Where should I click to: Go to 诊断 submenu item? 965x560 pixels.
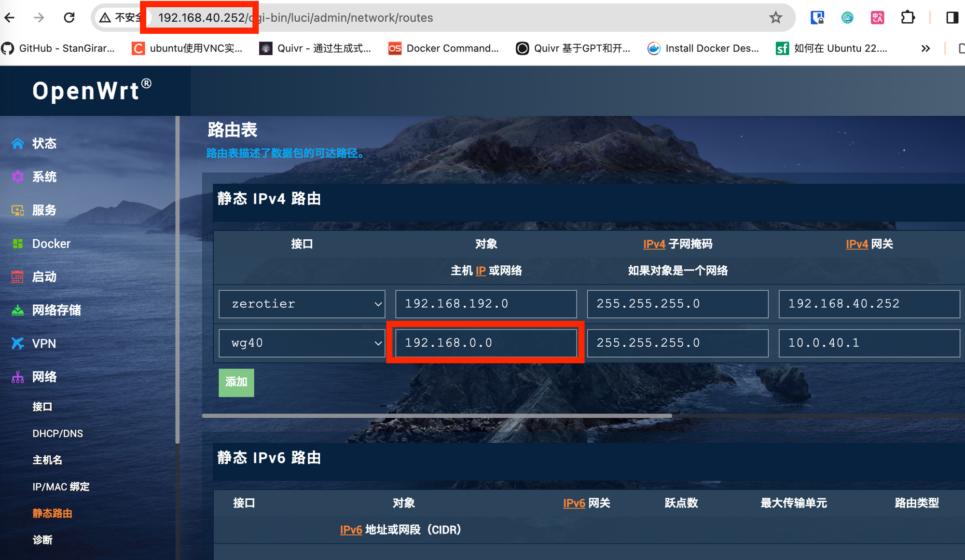[42, 540]
